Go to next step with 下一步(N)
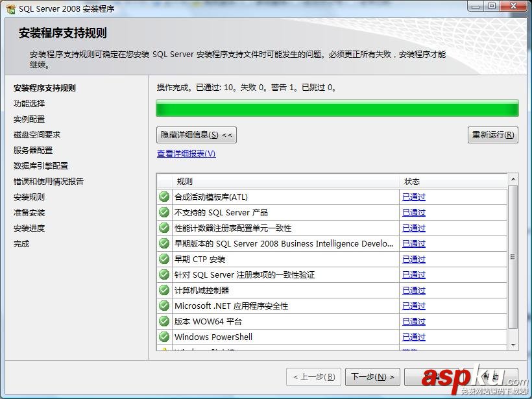 point(372,377)
